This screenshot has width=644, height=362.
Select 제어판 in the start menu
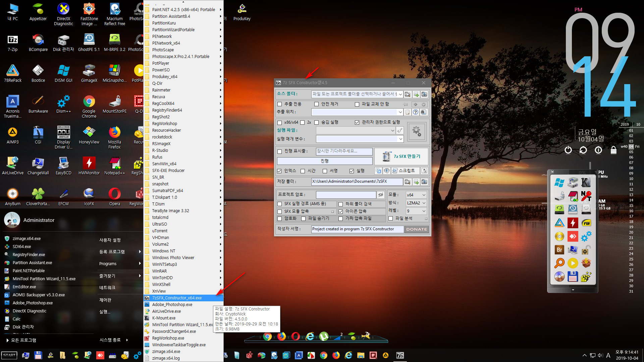tap(120, 300)
